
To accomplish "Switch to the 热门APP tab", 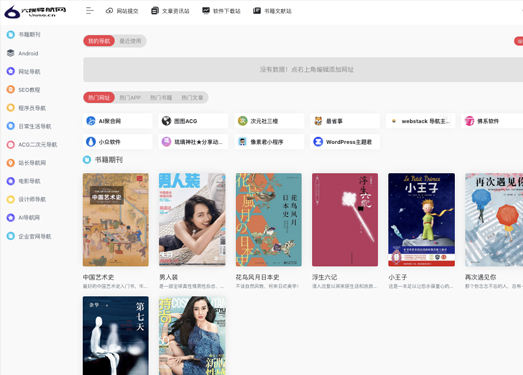I will [x=130, y=97].
